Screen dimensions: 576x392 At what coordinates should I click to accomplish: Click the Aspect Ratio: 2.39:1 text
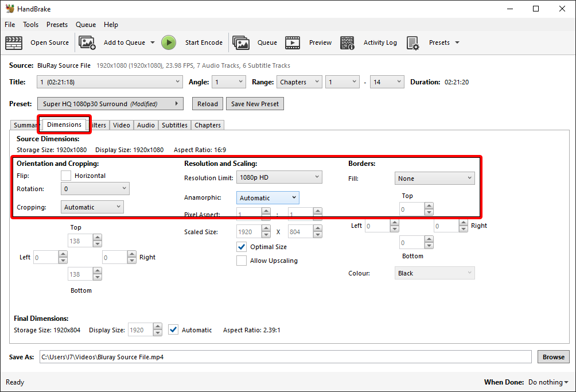(252, 330)
